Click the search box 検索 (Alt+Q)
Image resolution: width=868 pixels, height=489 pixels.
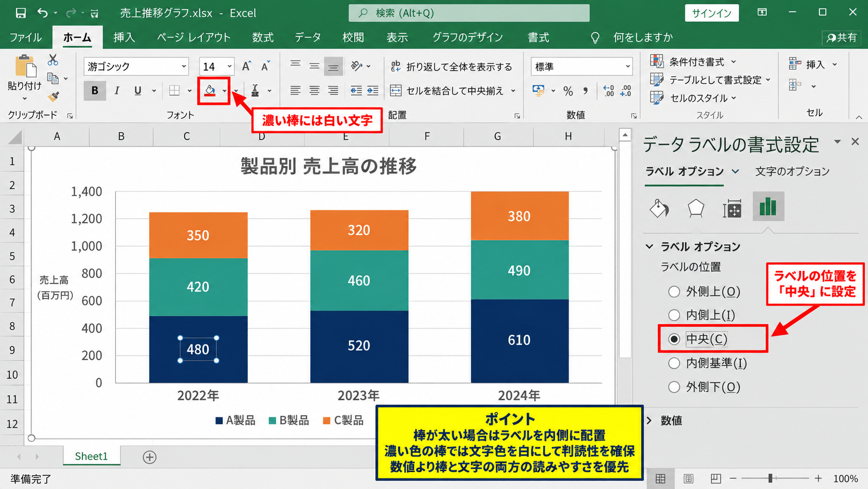pyautogui.click(x=469, y=13)
